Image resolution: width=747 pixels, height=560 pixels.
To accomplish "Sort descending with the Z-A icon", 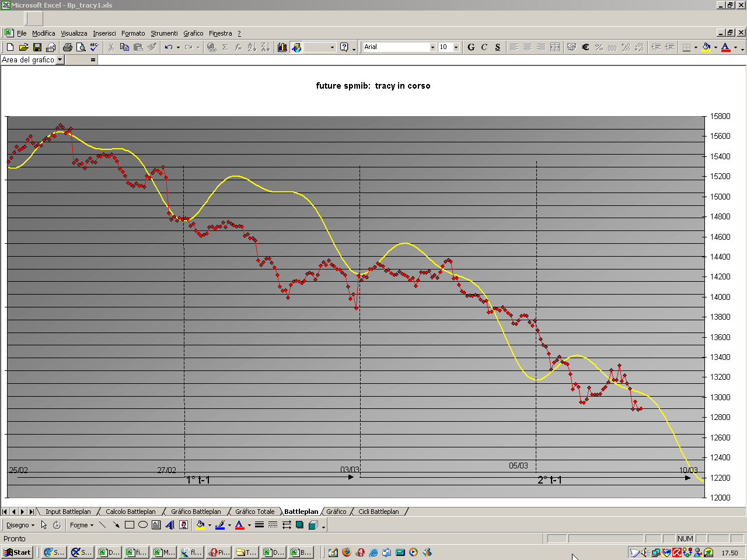I will click(x=265, y=47).
